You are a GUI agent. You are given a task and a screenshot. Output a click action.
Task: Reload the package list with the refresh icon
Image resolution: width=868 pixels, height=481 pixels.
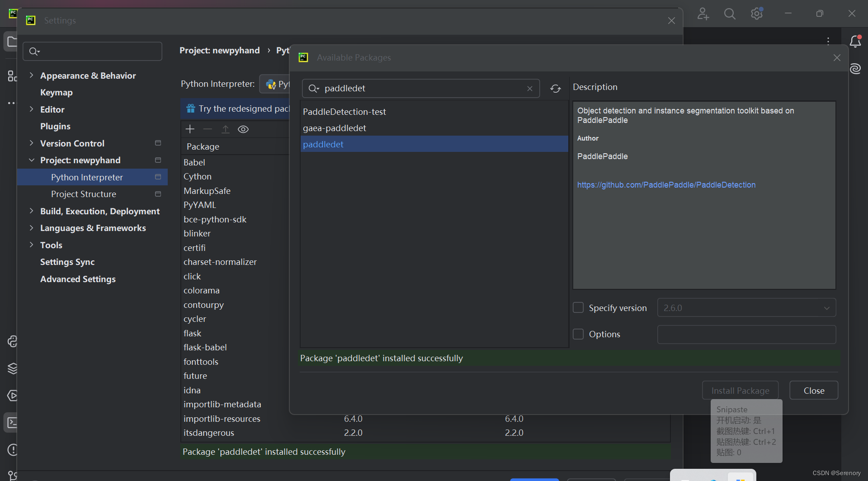tap(555, 88)
